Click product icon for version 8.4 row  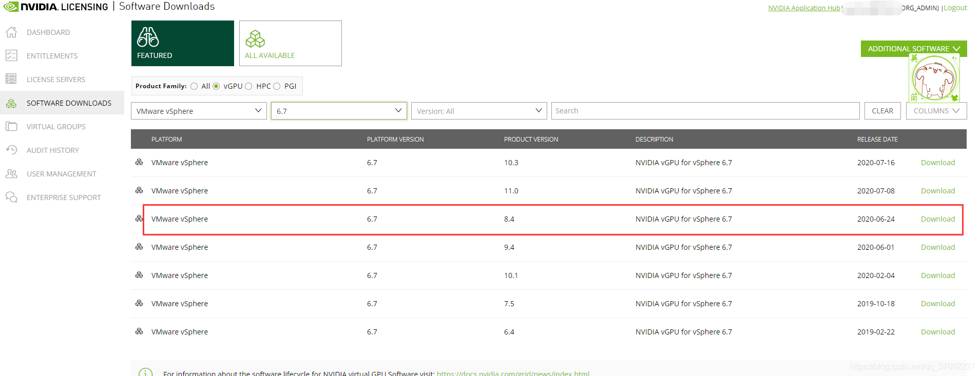coord(139,219)
